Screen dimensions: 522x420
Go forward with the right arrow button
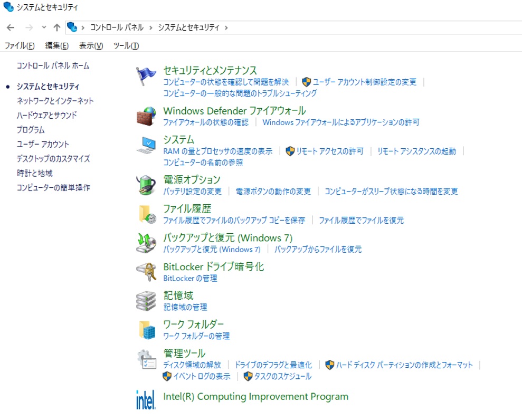coord(30,27)
